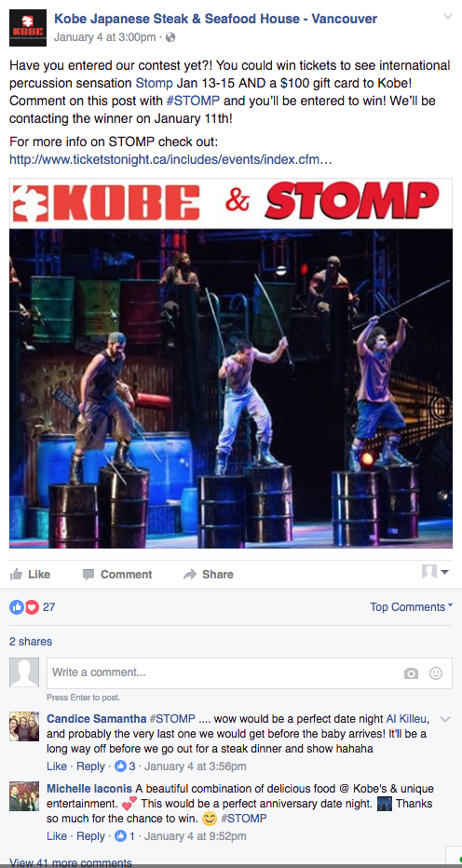Open options chevron on Candice Samantha's comment
Screen dimensions: 462x868
pos(444,719)
